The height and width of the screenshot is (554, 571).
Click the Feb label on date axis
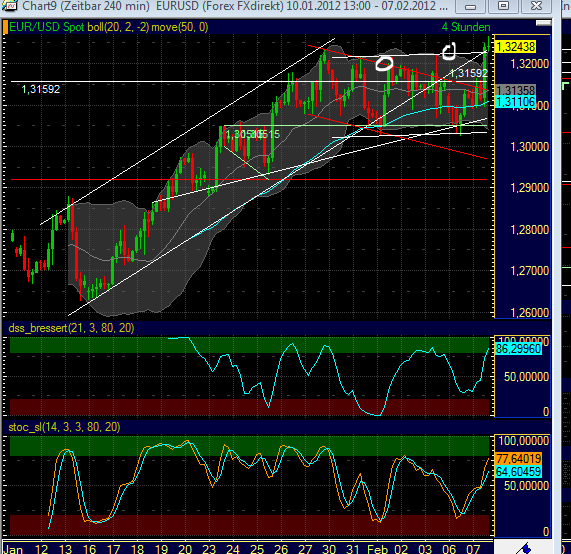pos(377,549)
